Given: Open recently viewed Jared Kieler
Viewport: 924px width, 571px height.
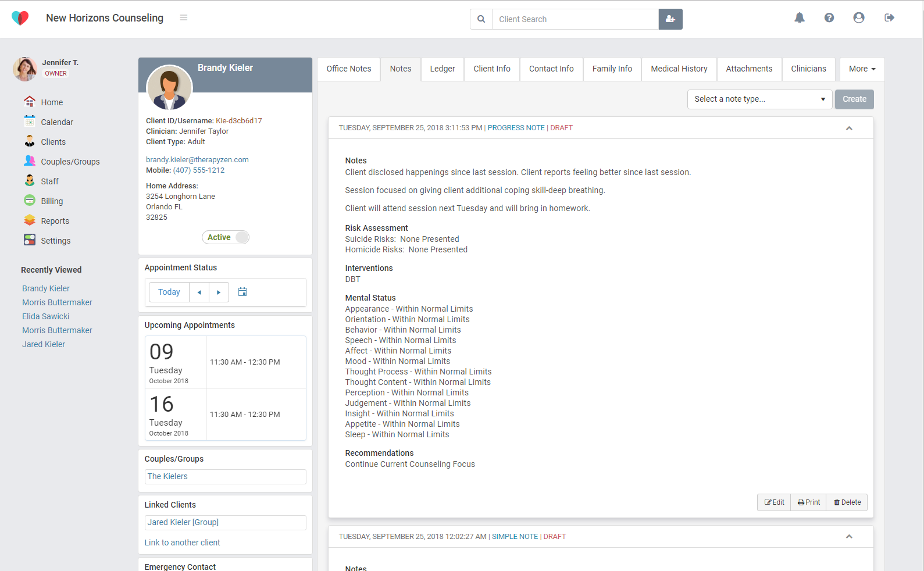Looking at the screenshot, I should (44, 344).
